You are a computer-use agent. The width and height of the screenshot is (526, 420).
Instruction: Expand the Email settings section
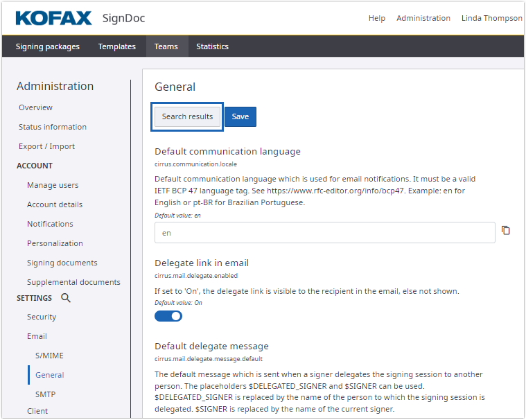(37, 336)
